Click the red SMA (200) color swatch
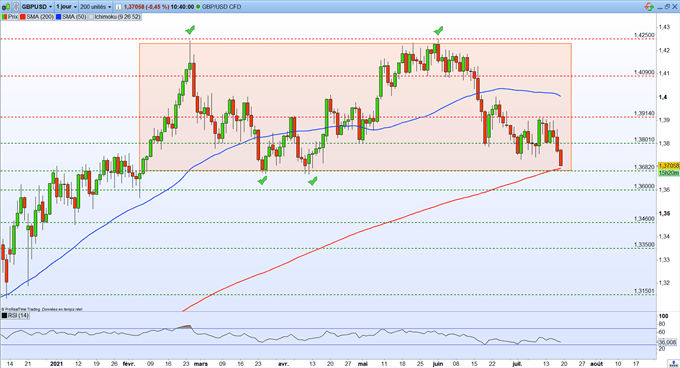 click(23, 17)
